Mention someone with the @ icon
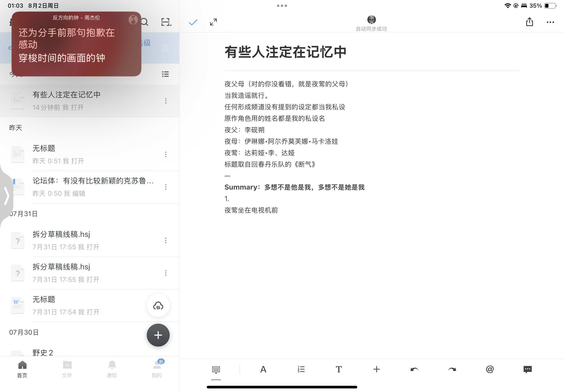564x392 pixels. point(490,369)
